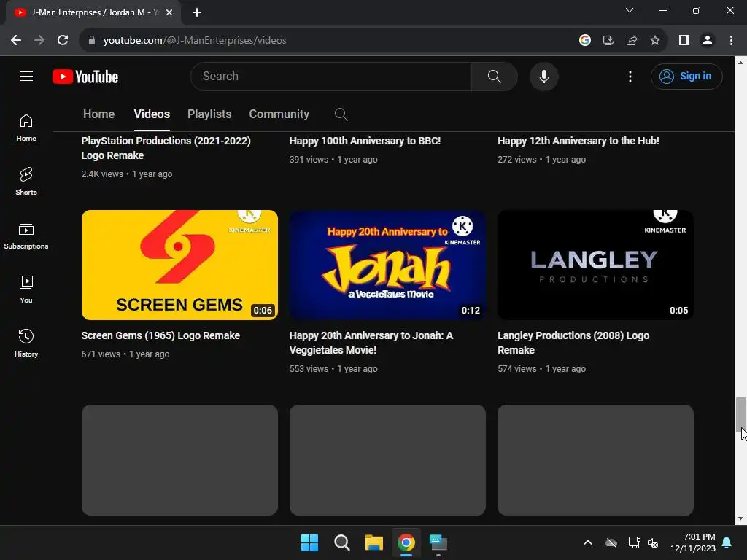Click the YouTube logo
Image resolution: width=747 pixels, height=560 pixels.
(85, 77)
